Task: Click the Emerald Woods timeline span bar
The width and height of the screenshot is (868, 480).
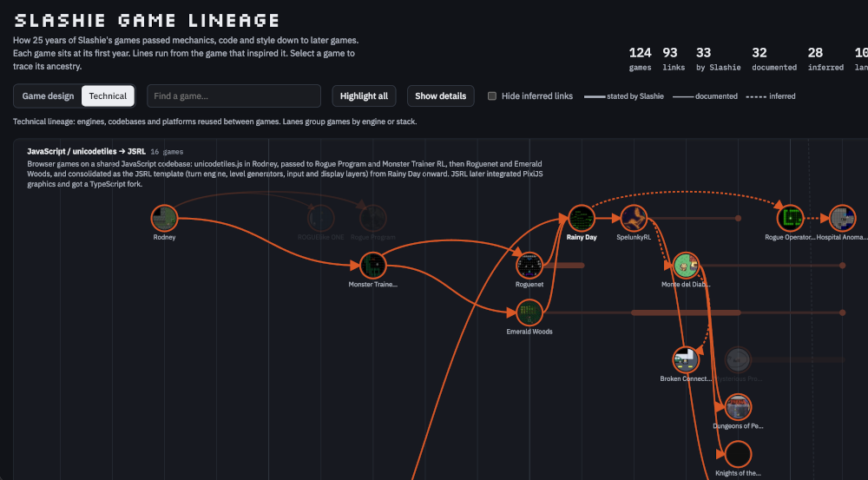Action: point(686,312)
